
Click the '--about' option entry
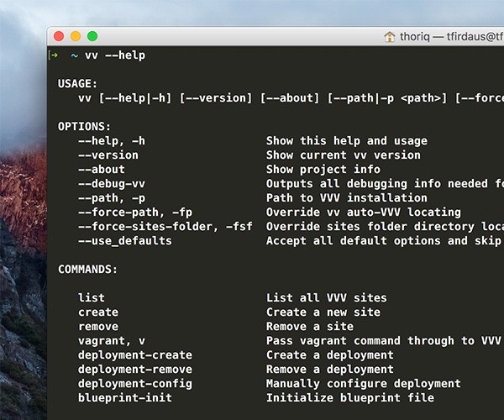(102, 169)
